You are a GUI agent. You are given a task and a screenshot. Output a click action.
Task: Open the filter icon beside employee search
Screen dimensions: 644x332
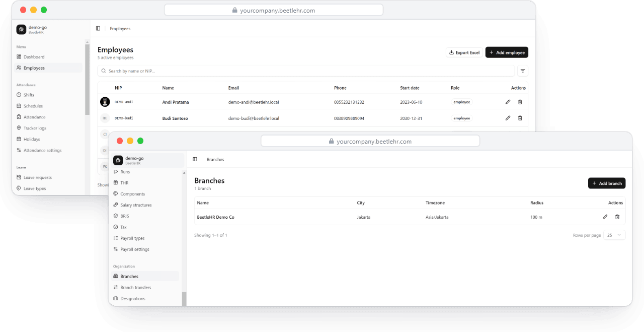tap(523, 71)
